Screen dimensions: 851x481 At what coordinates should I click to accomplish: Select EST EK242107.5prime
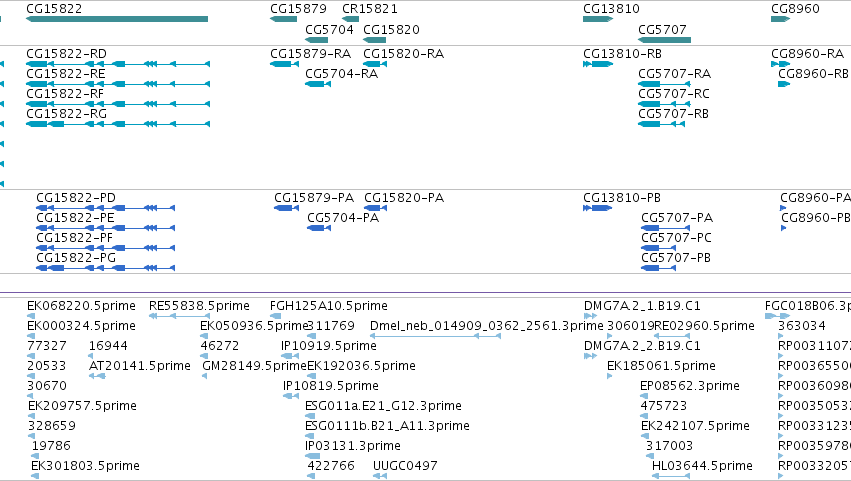click(644, 436)
